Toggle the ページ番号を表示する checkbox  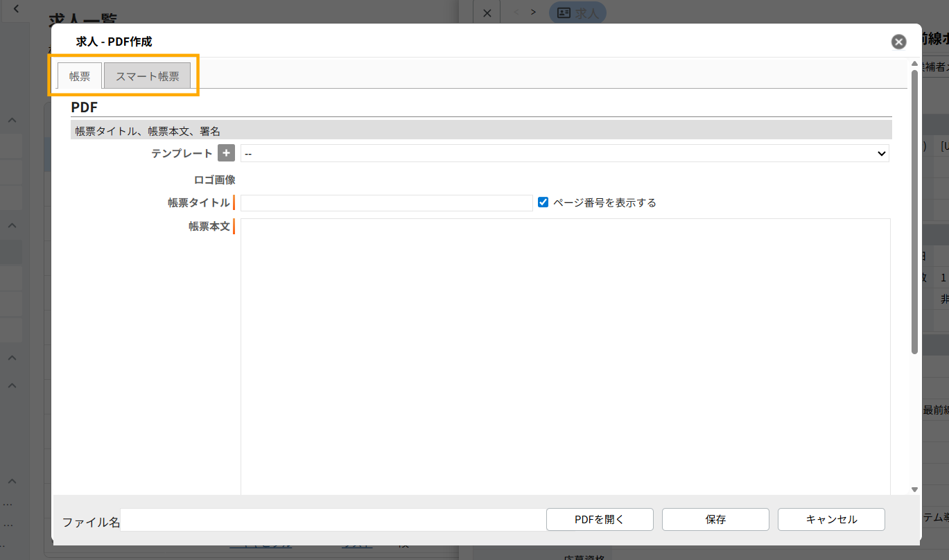click(543, 202)
